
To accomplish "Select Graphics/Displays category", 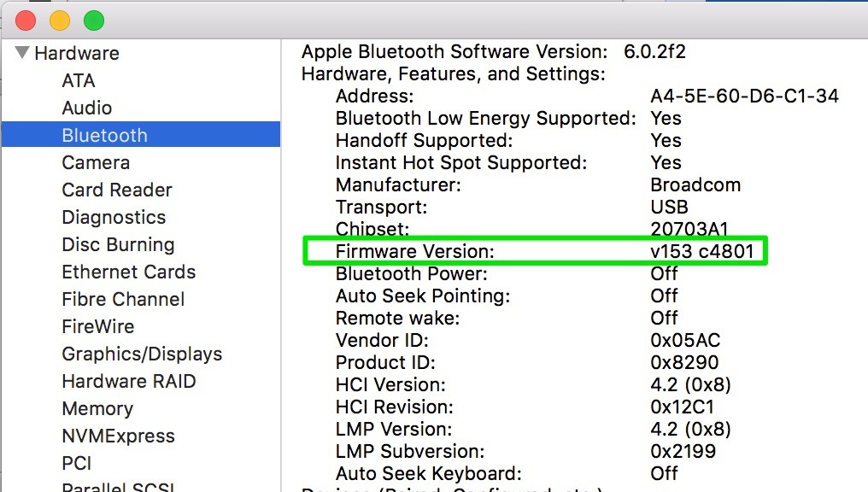I will click(x=142, y=354).
